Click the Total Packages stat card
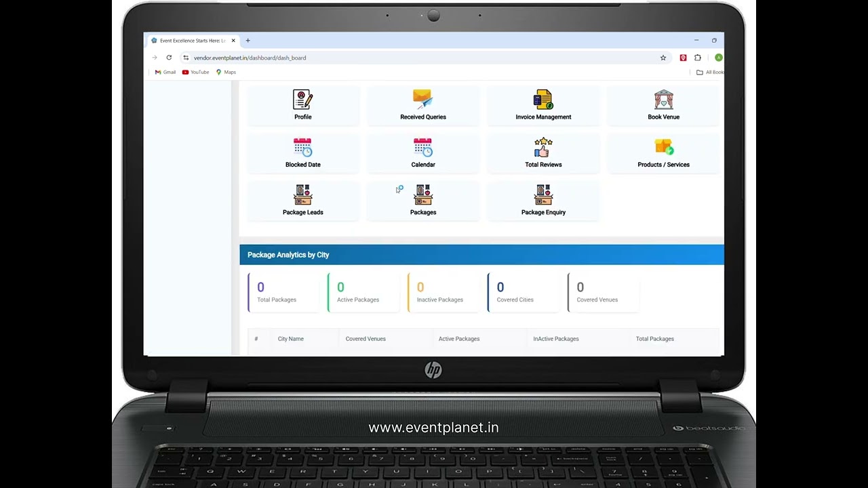 point(283,293)
